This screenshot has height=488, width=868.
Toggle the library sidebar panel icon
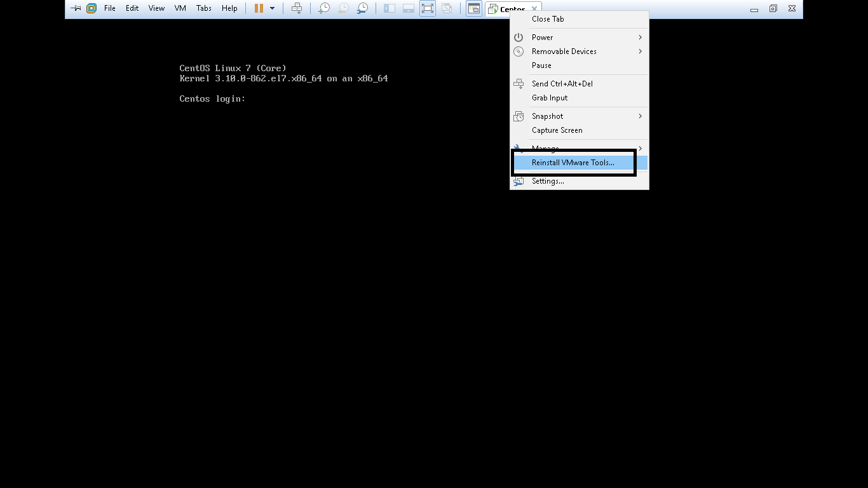click(390, 8)
